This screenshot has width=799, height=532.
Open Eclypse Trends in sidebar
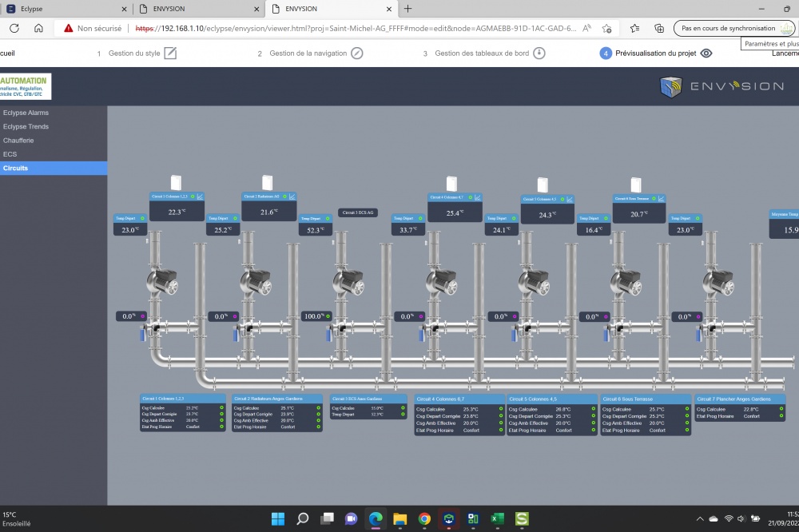(26, 126)
